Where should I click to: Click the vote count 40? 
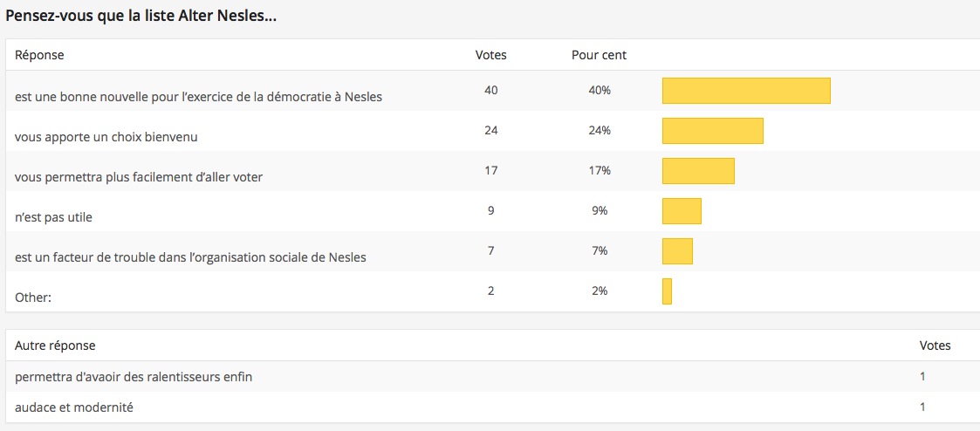490,90
